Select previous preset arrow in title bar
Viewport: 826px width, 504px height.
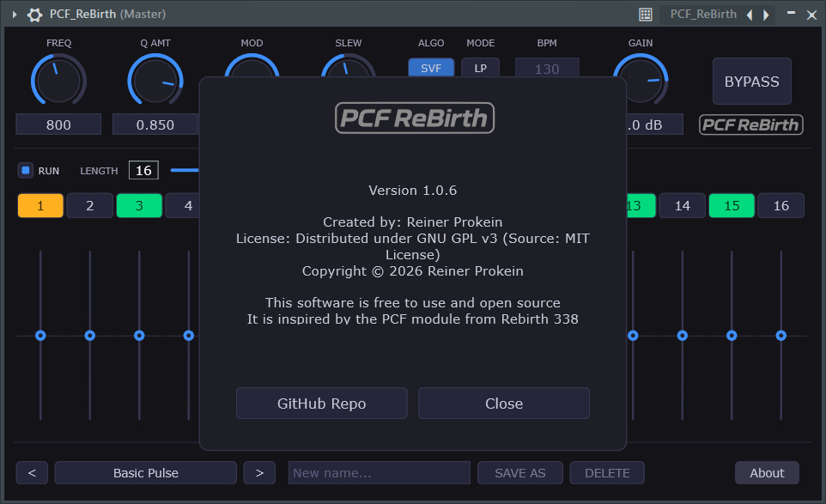point(750,15)
